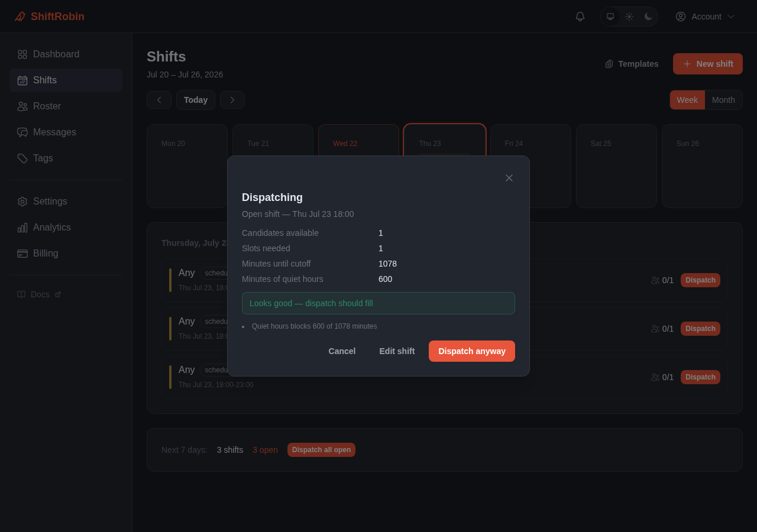
Task: Click Dispatch all open
Action: [x=321, y=450]
